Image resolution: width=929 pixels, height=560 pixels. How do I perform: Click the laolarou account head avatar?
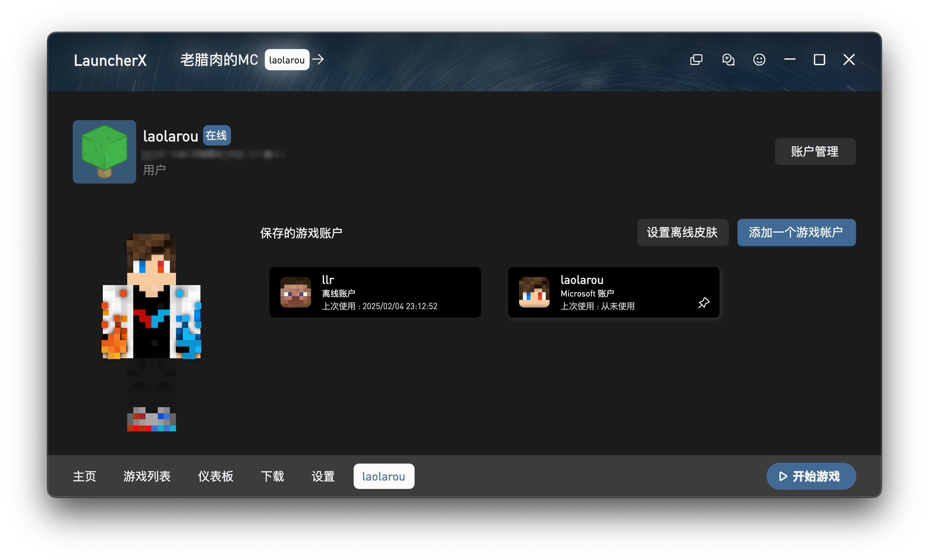(x=534, y=292)
